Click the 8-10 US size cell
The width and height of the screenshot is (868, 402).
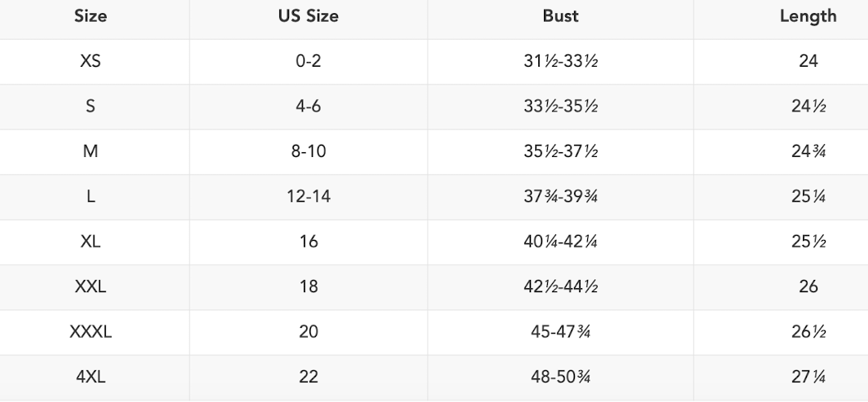pos(307,151)
